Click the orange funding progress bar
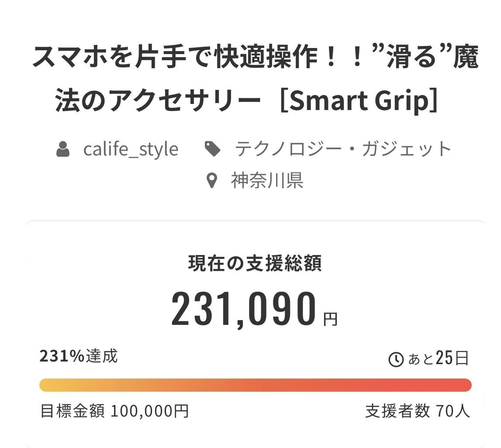Viewport: 501px width, 448px height. tap(256, 385)
